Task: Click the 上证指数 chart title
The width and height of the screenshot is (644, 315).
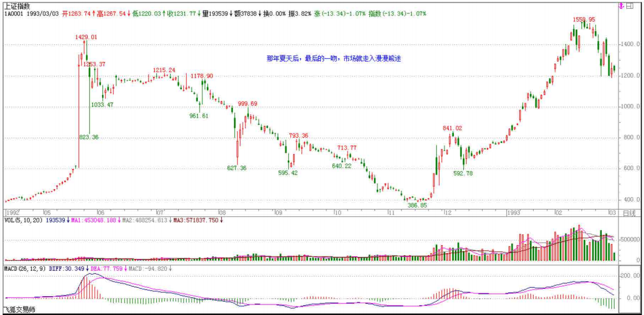Action: coord(16,6)
